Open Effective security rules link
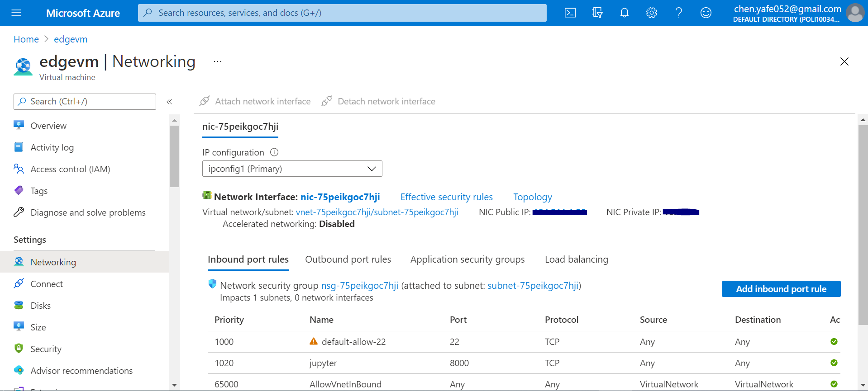The width and height of the screenshot is (868, 391). 447,197
